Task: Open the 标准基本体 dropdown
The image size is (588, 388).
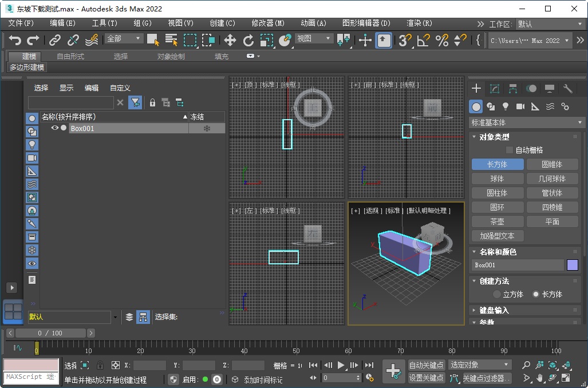Action: coord(525,122)
